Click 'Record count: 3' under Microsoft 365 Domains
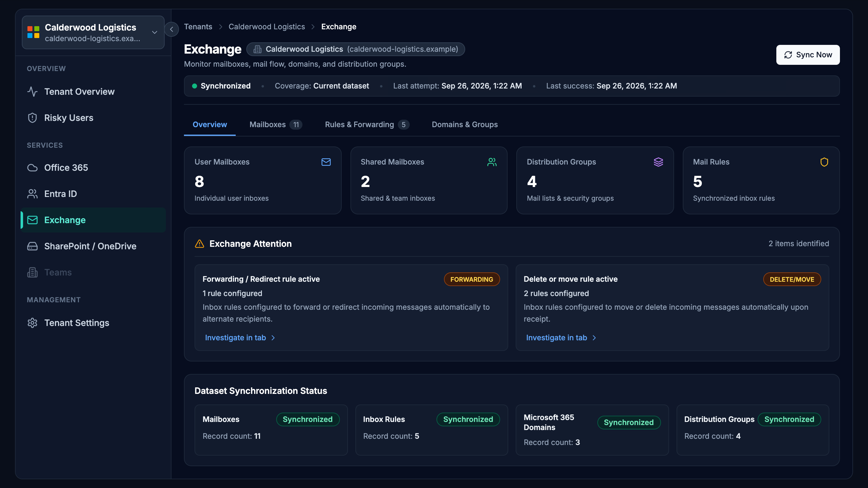 [552, 442]
